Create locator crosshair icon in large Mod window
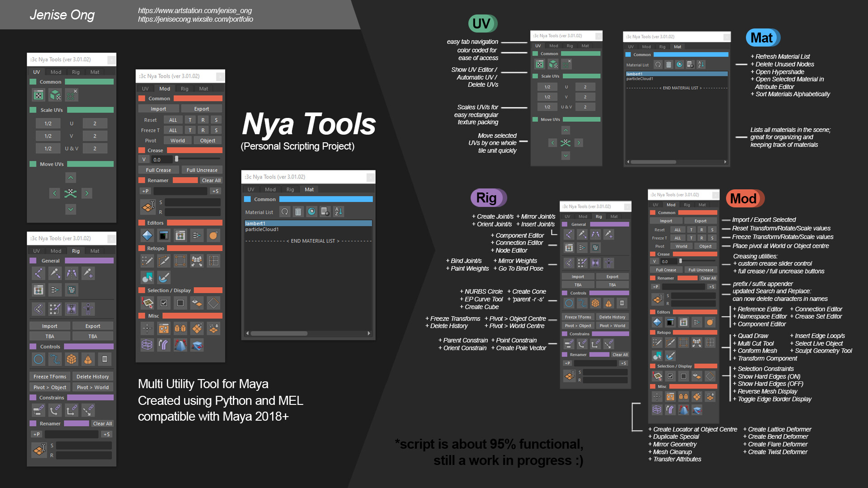This screenshot has width=868, height=488. click(x=147, y=328)
